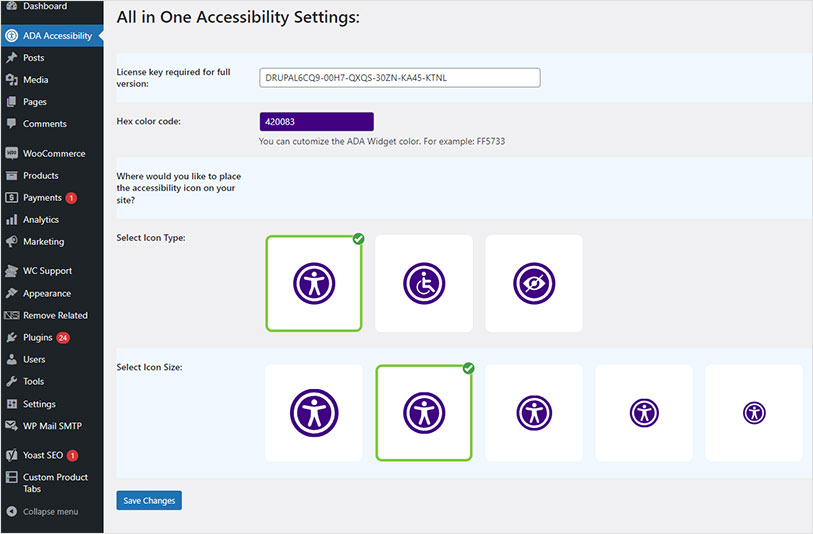Click the license key input field
Screen dimensions: 813x534
(400, 78)
